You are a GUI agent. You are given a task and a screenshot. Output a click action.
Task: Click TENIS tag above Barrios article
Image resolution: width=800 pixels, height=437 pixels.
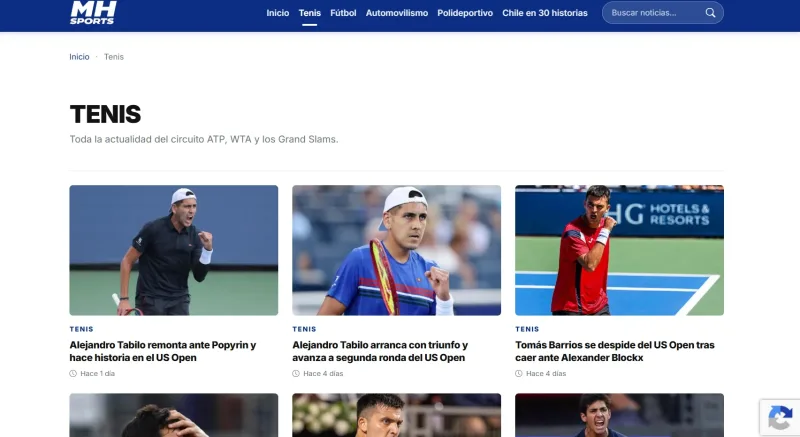click(527, 329)
